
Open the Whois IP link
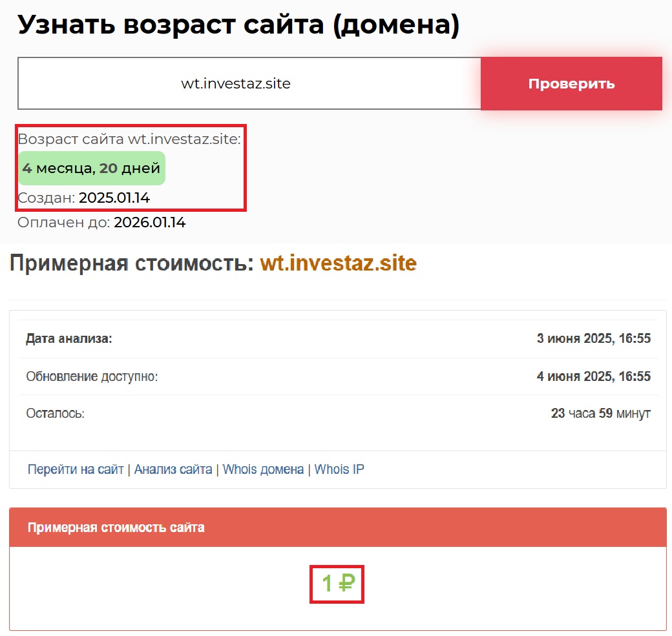[339, 469]
